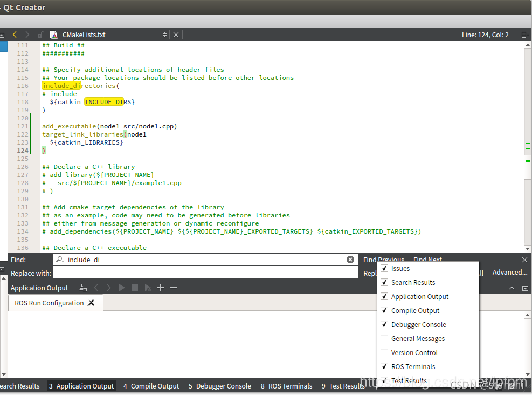Enable the Version Control checkbox
532x395 pixels.
(x=384, y=352)
